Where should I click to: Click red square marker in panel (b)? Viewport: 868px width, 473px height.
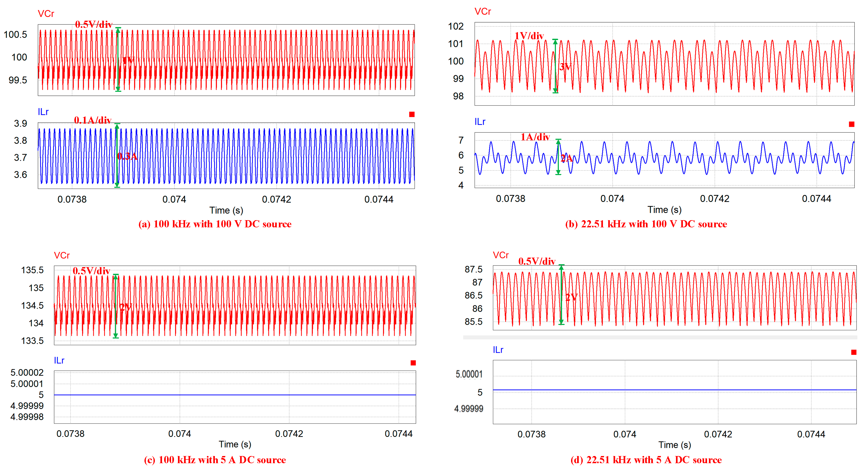[x=852, y=124]
